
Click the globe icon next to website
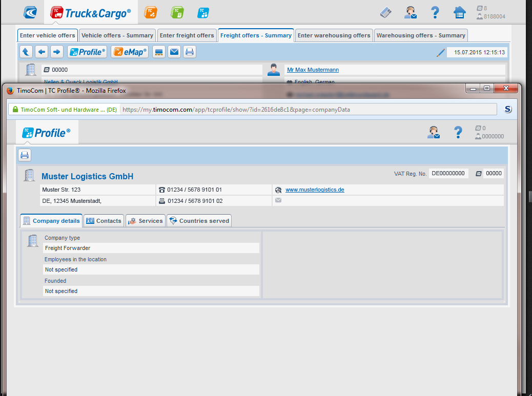(x=278, y=190)
